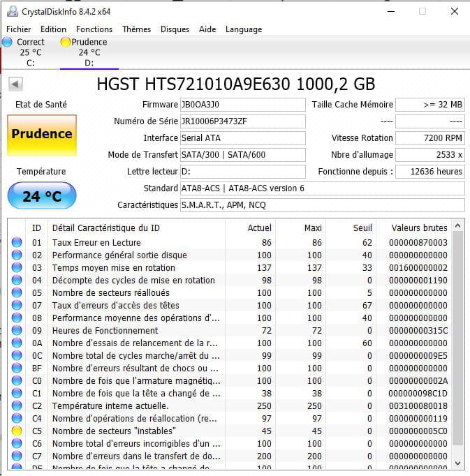Click the status orb for ID 0C
This screenshot has width=470, height=476.
(x=17, y=355)
